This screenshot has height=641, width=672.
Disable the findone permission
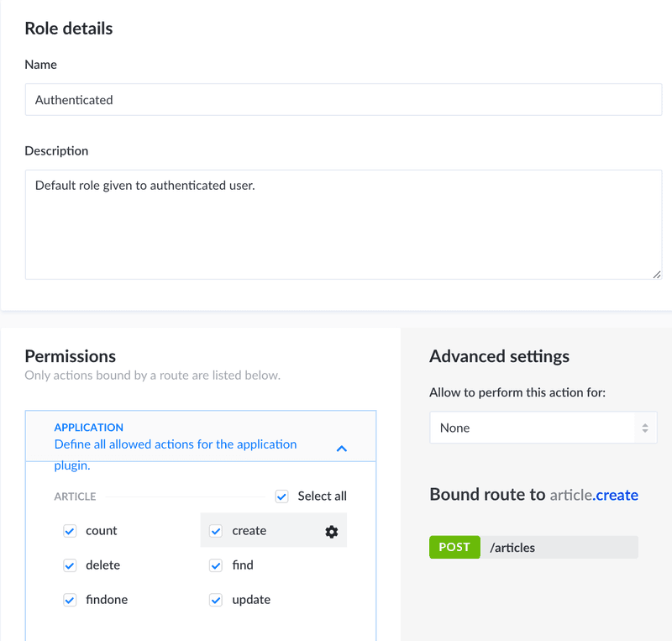tap(70, 600)
